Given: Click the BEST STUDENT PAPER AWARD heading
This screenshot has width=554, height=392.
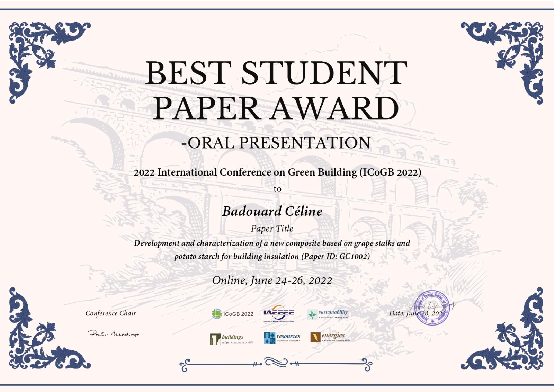Looking at the screenshot, I should [276, 91].
